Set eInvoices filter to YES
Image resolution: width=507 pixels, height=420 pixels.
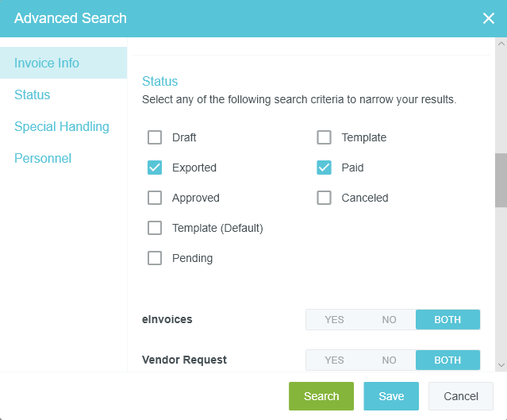pyautogui.click(x=334, y=319)
